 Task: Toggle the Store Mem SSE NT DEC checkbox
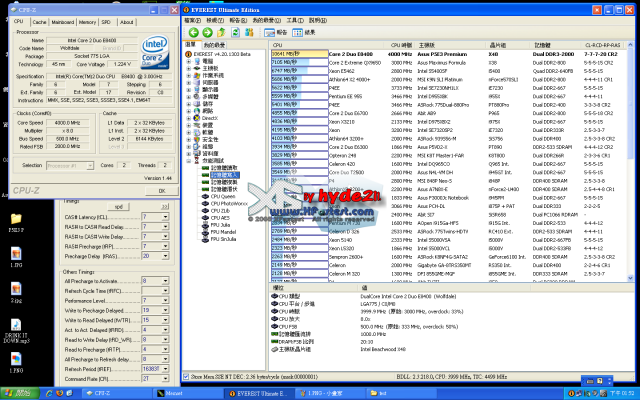(186, 377)
